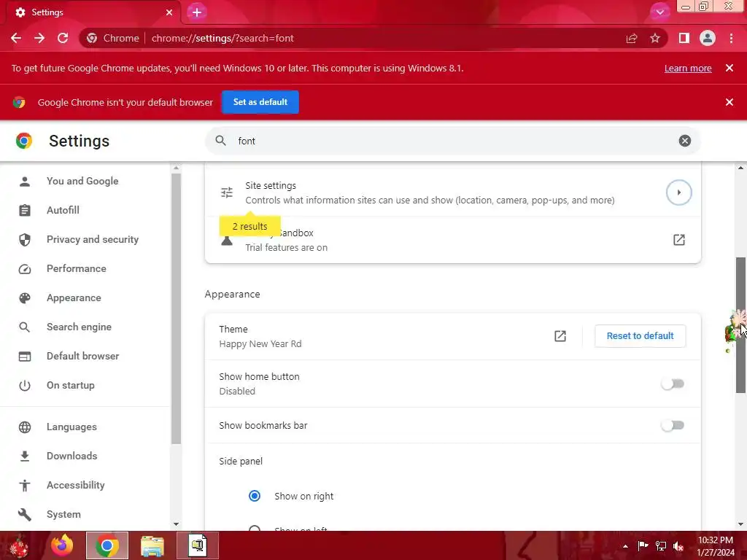
Task: Click the Site settings tune icon
Action: click(x=227, y=192)
